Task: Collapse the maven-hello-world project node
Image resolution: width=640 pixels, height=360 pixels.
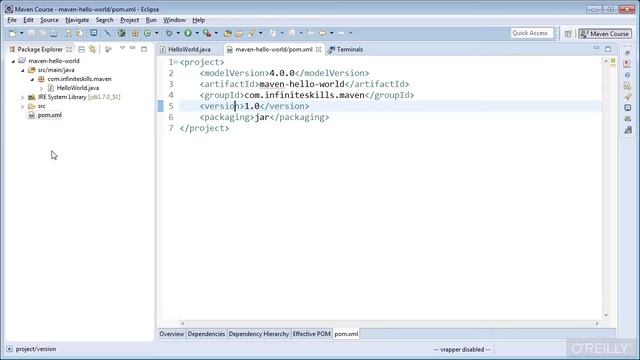Action: pyautogui.click(x=13, y=61)
